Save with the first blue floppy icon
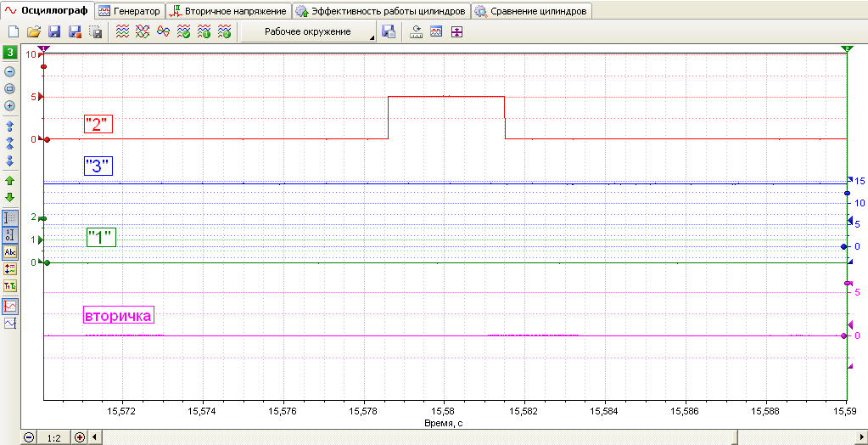868x445 pixels. [x=54, y=31]
